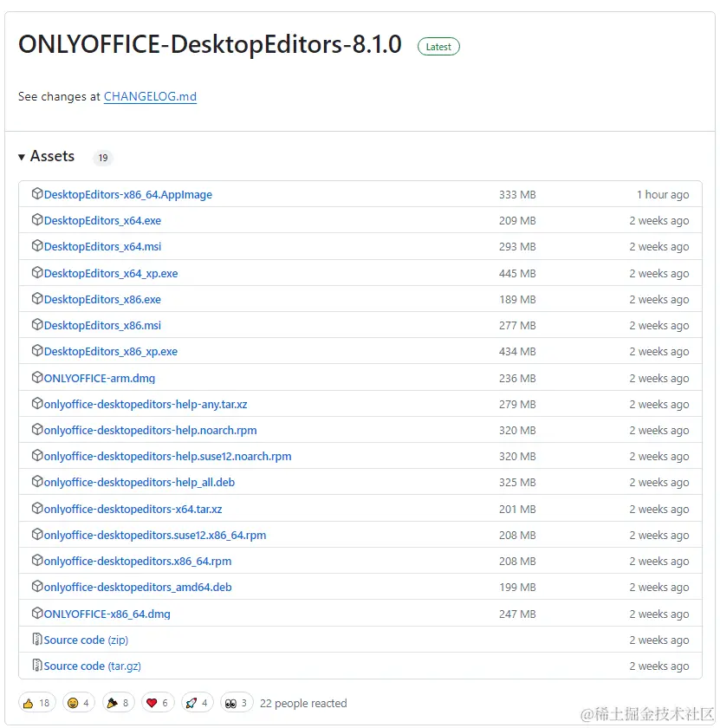Download Source code (zip)
Image resolution: width=720 pixels, height=728 pixels.
[x=86, y=640]
